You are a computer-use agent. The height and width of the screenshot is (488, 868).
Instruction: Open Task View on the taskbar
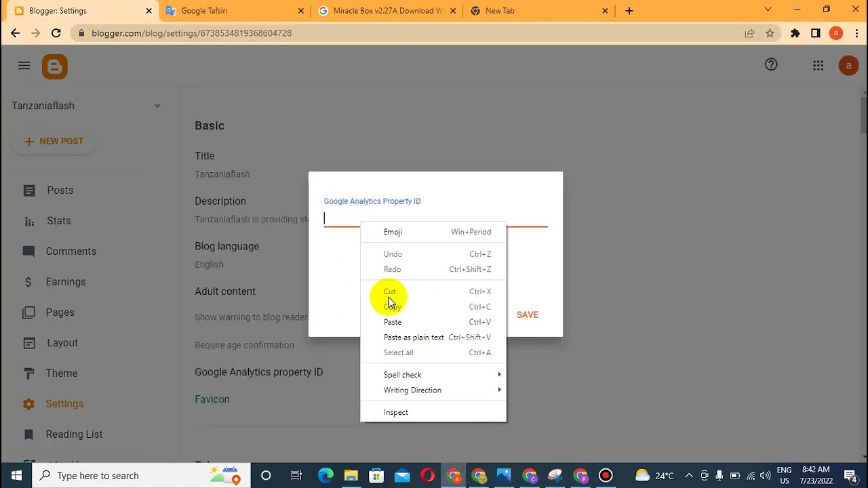coord(296,475)
